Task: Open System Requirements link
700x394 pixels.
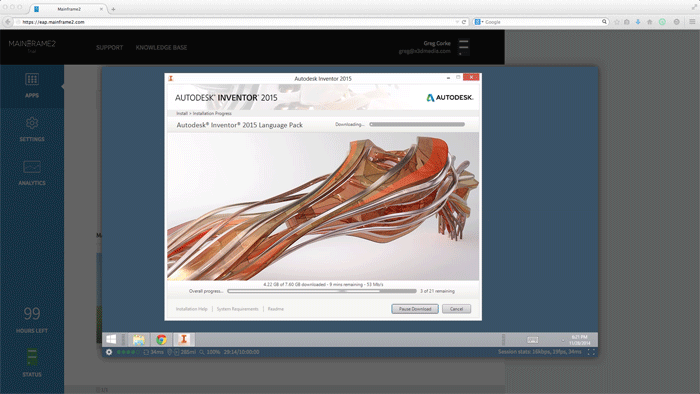Action: point(238,309)
